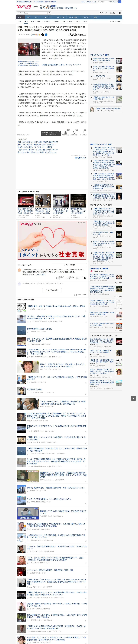Open the settings gear icon
138x644 pixels.
pyautogui.click(x=120, y=13)
